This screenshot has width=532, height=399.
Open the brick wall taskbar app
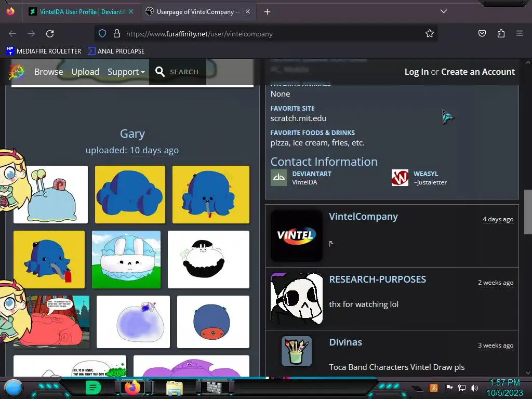point(215,388)
